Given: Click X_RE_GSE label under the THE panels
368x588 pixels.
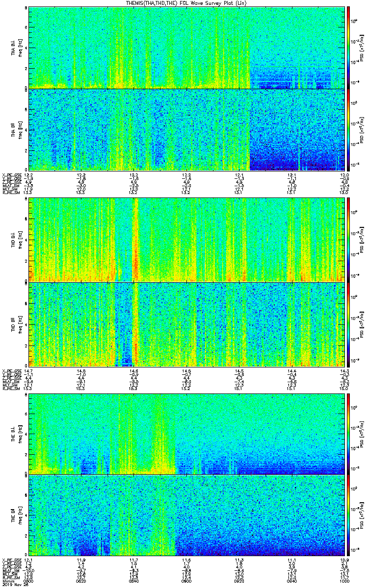Looking at the screenshot, I should tap(11, 560).
